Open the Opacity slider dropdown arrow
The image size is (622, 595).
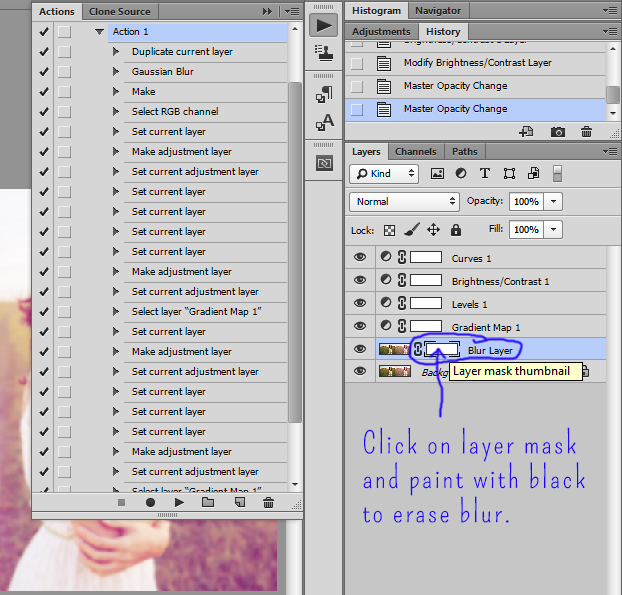coord(553,201)
